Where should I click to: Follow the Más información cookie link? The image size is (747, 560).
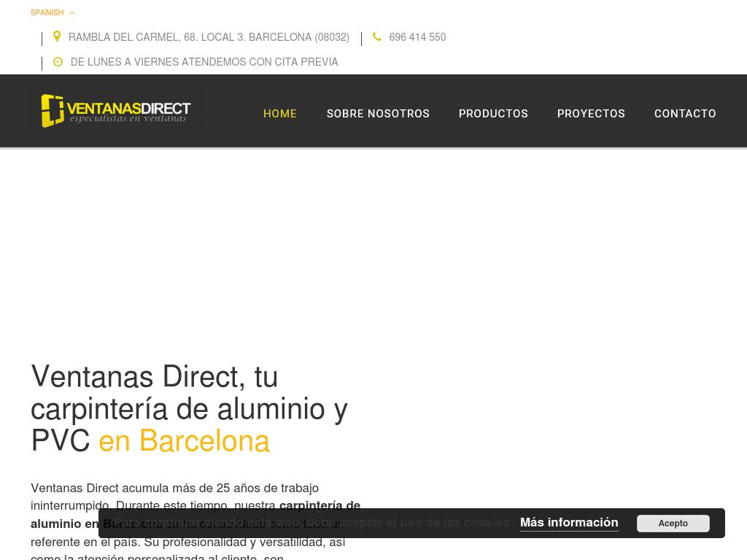pyautogui.click(x=569, y=523)
